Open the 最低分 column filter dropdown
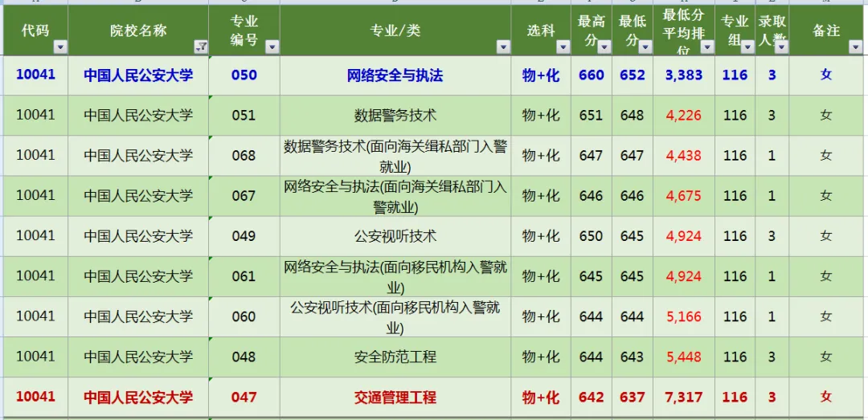 click(645, 47)
